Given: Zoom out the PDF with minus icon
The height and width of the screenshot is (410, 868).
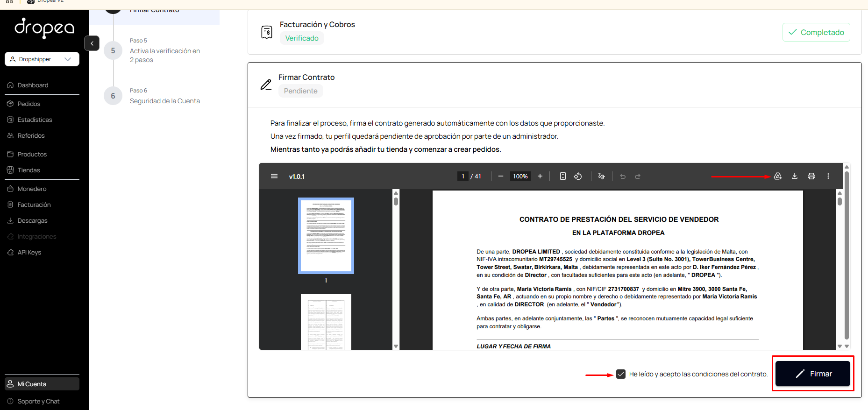Looking at the screenshot, I should (501, 176).
